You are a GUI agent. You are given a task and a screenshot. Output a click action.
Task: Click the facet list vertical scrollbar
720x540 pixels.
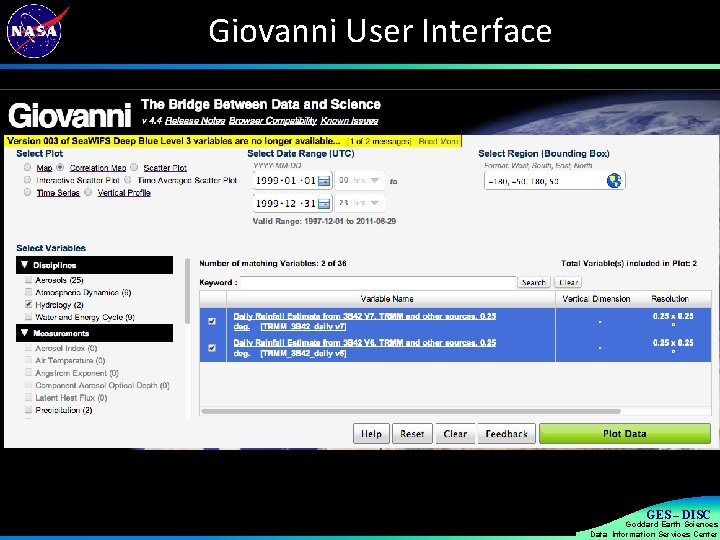point(187,291)
